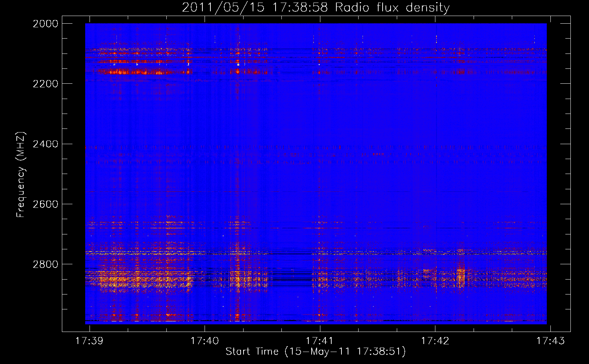Click the 17:42 time tick label
The height and width of the screenshot is (364, 589).
[435, 341]
